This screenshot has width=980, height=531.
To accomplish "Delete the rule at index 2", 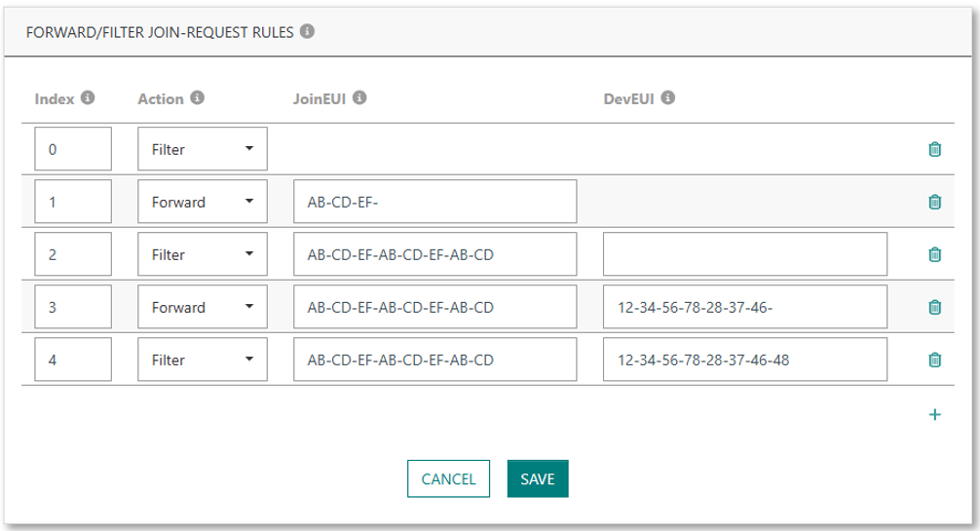I will point(934,254).
